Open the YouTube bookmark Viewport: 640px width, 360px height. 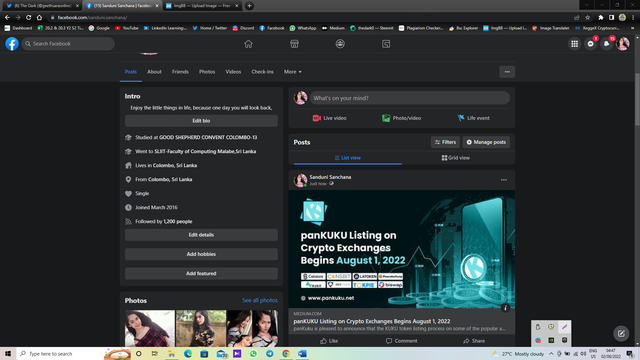[127, 28]
